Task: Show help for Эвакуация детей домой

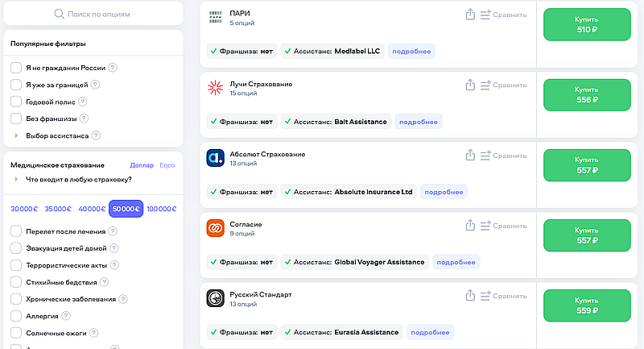Action: (x=114, y=248)
